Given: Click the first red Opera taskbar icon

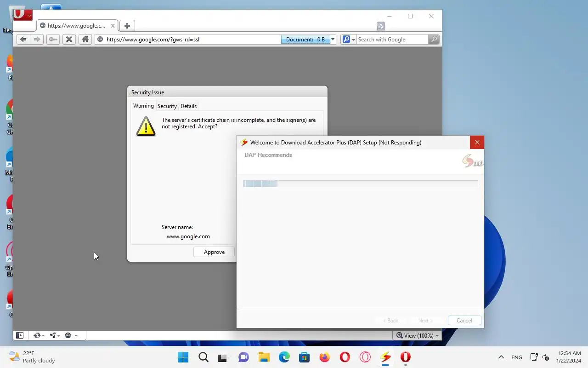Looking at the screenshot, I should [345, 357].
